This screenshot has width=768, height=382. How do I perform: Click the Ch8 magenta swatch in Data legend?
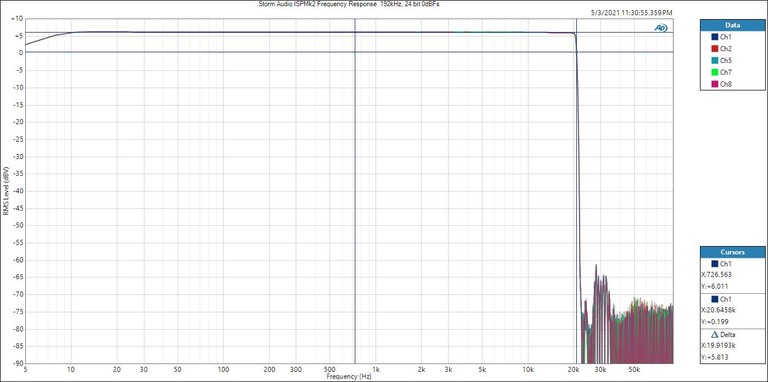(715, 84)
